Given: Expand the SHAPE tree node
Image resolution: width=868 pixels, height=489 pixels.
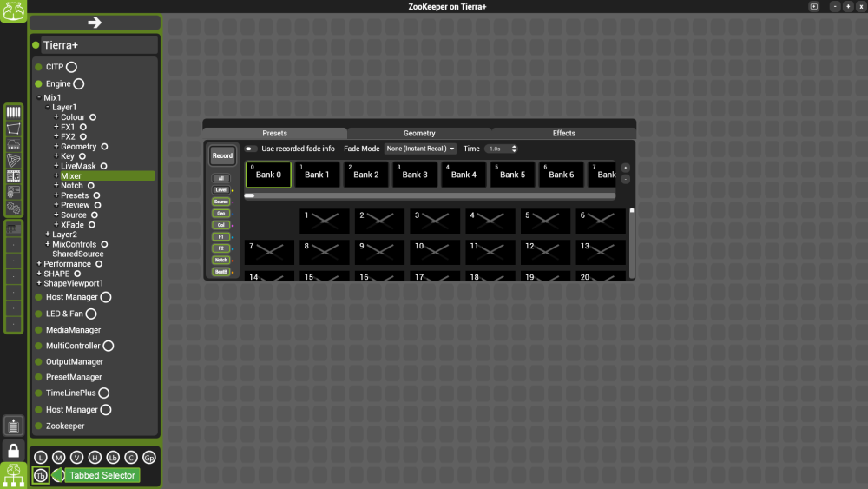Looking at the screenshot, I should point(39,274).
